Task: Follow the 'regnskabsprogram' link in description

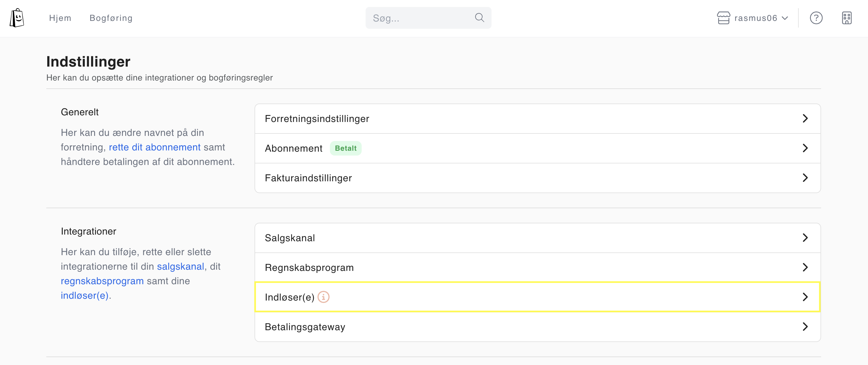Action: (102, 281)
